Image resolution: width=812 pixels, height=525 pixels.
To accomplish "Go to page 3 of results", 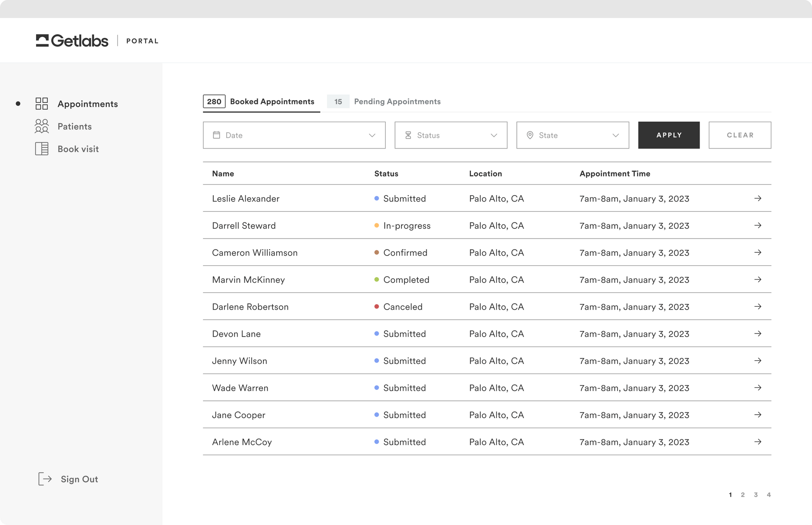I will pos(756,495).
